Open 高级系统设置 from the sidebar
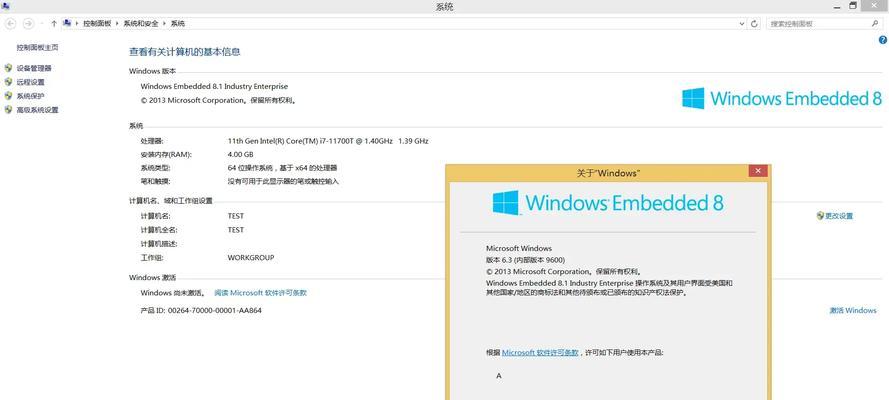This screenshot has width=889, height=400. coord(37,110)
